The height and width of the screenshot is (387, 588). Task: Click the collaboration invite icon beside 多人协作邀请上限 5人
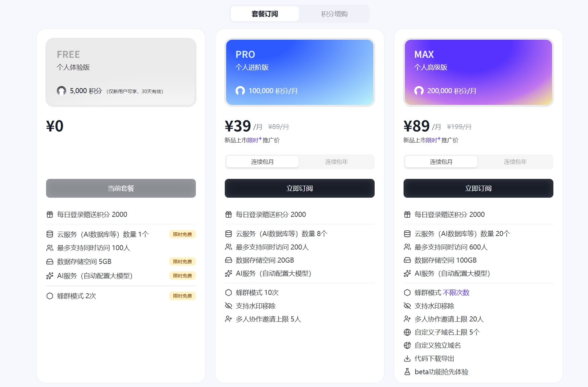[228, 319]
